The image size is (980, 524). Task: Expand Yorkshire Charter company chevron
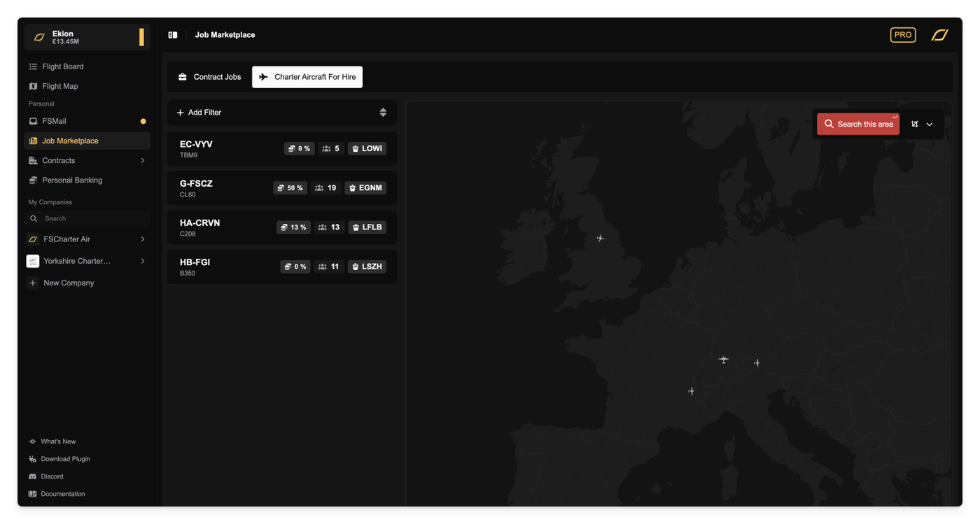click(x=143, y=261)
